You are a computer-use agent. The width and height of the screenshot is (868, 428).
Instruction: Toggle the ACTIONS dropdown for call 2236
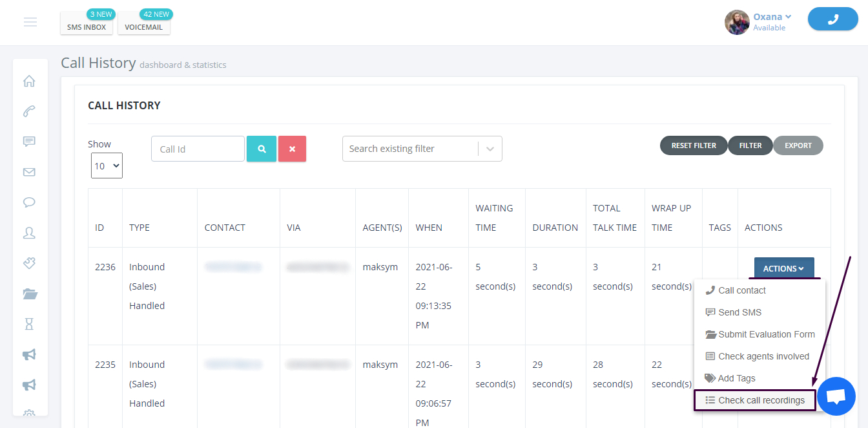[784, 268]
